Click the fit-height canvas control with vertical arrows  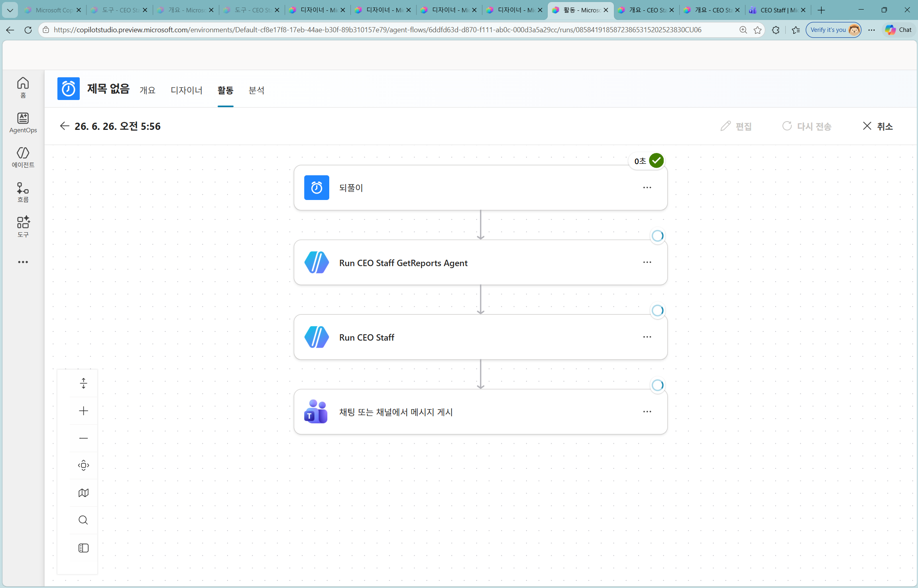pos(83,383)
